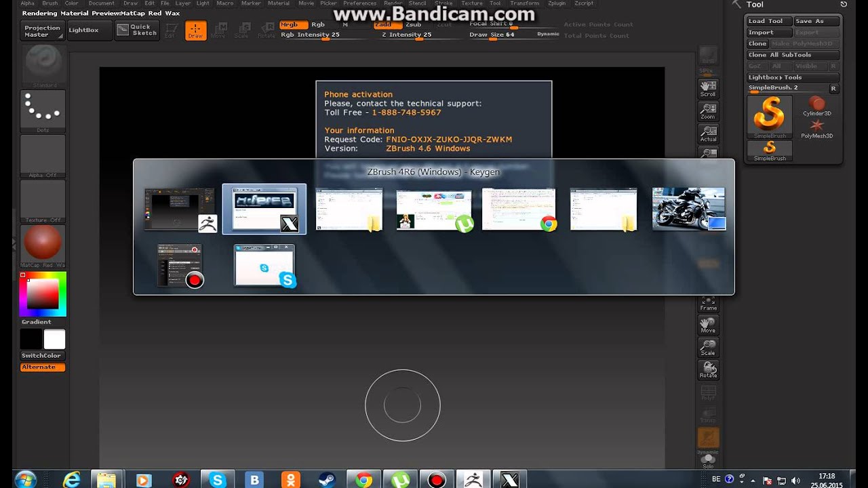Select the Keygen window thumbnail in task switcher

click(x=264, y=209)
